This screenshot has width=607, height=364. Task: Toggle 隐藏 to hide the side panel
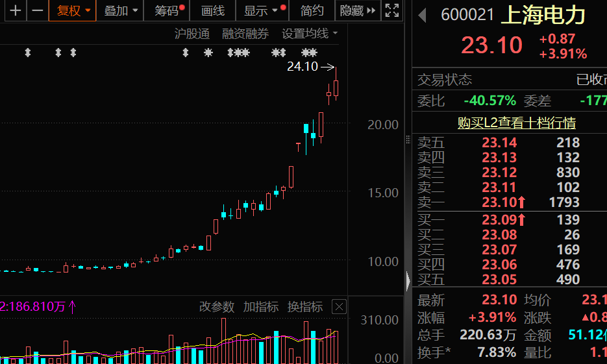coord(357,10)
